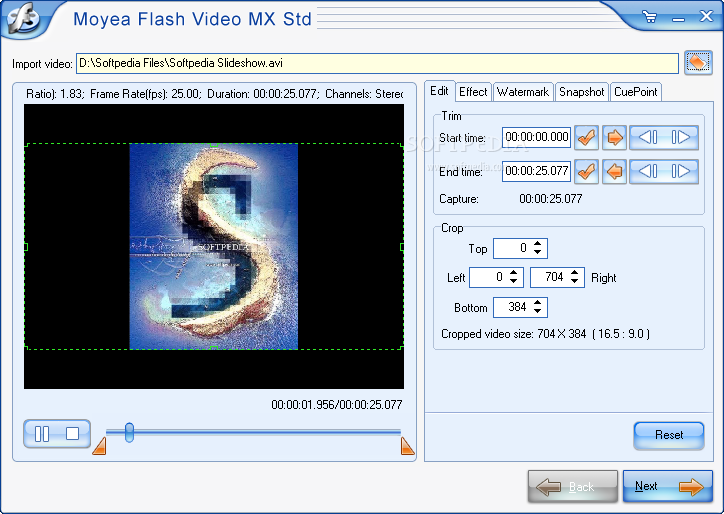Open the CuePoint tab
Viewport: 724px width, 514px height.
pyautogui.click(x=635, y=92)
